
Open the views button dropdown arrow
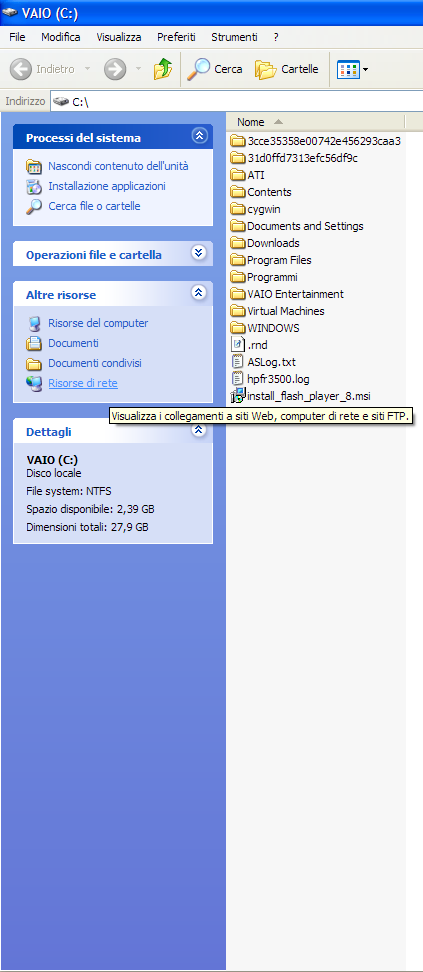(x=365, y=69)
